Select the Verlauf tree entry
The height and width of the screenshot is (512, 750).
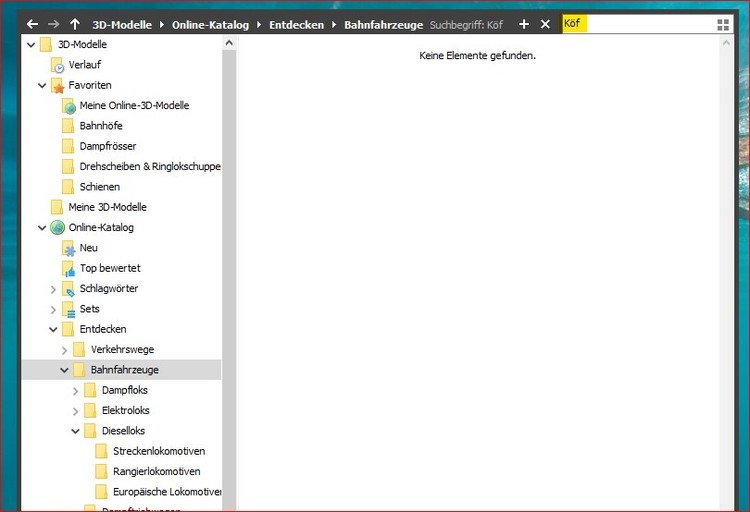click(85, 65)
